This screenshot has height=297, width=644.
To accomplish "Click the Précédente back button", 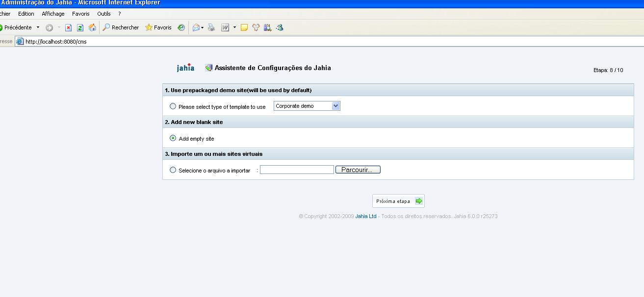I will point(16,27).
